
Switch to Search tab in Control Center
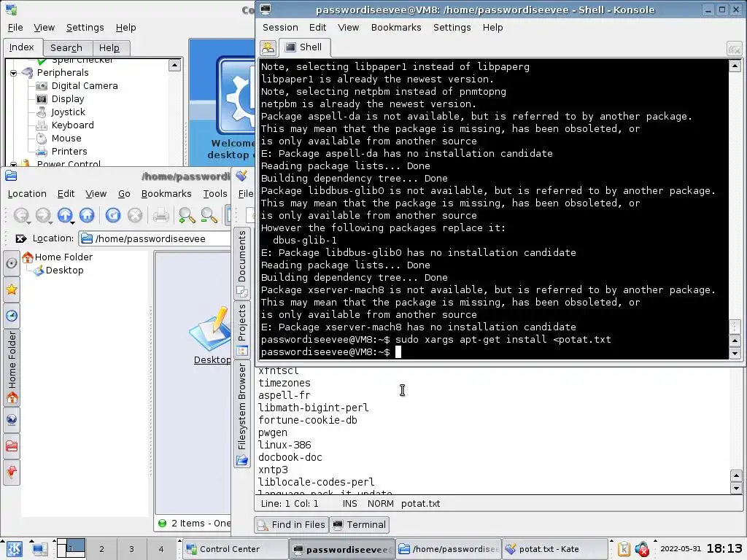coord(66,47)
